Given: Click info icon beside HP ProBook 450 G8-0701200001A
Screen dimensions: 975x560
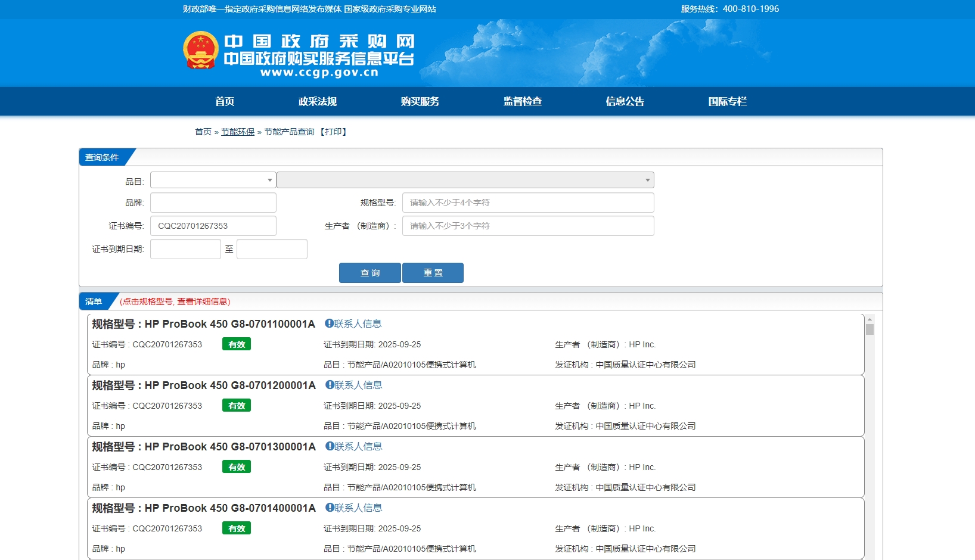Looking at the screenshot, I should click(x=330, y=385).
